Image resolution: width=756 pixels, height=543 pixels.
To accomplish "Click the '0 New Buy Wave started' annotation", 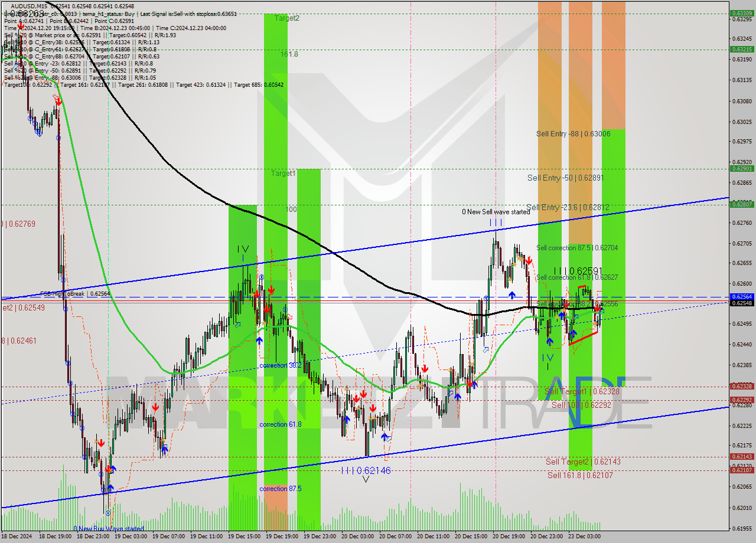I will point(109,529).
